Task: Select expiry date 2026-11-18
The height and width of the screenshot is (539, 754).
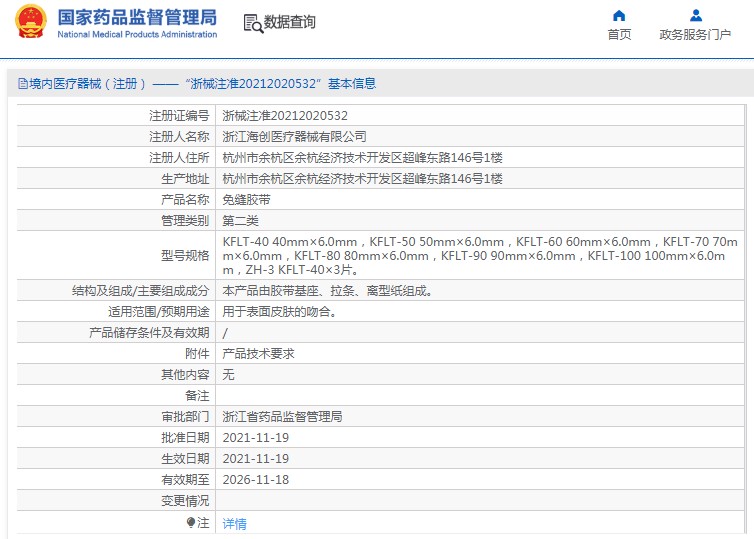Action: (x=255, y=480)
